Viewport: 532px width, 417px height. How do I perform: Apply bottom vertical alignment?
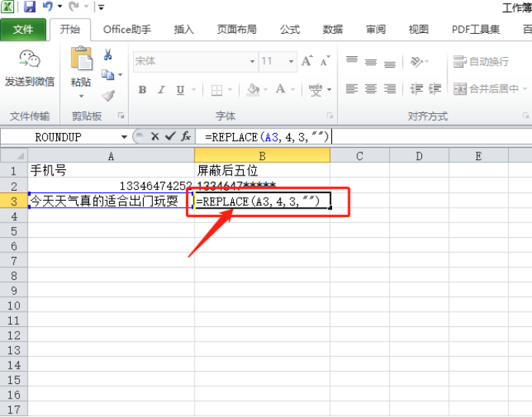pyautogui.click(x=390, y=63)
